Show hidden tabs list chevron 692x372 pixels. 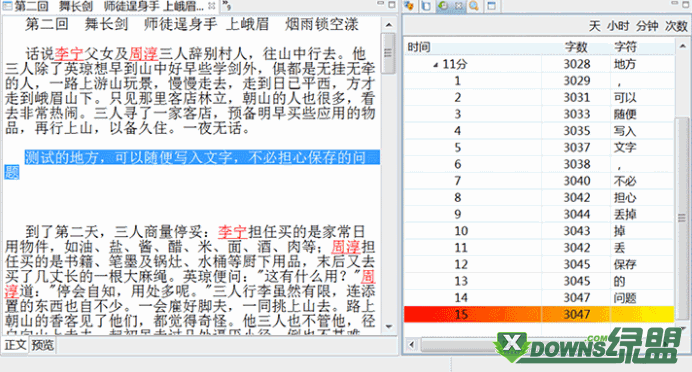(226, 6)
